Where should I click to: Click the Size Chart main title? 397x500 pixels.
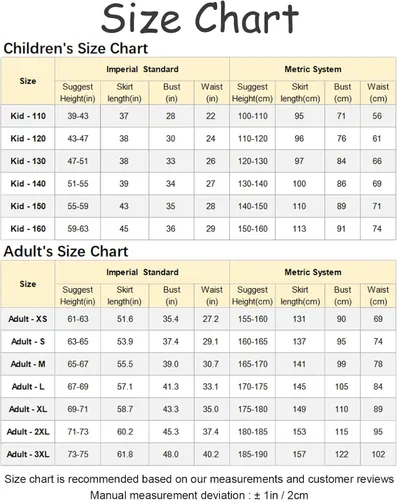200,18
